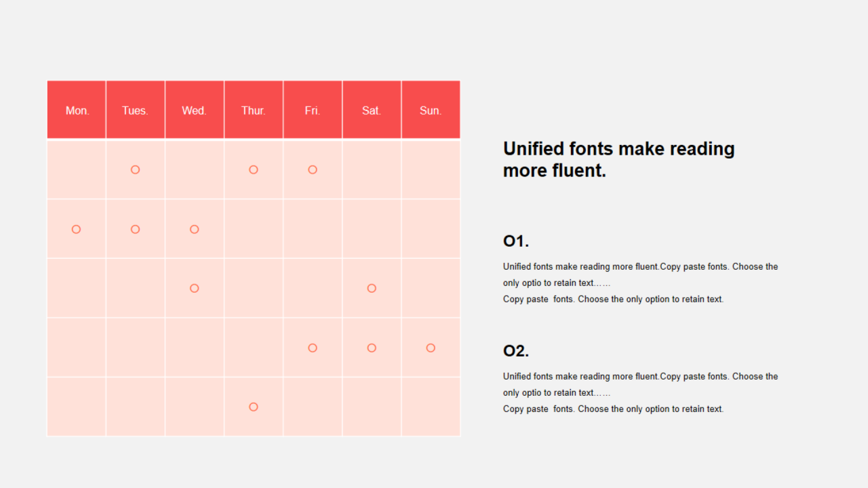
Task: Select the circle in Thursday's first row
Action: [x=254, y=169]
